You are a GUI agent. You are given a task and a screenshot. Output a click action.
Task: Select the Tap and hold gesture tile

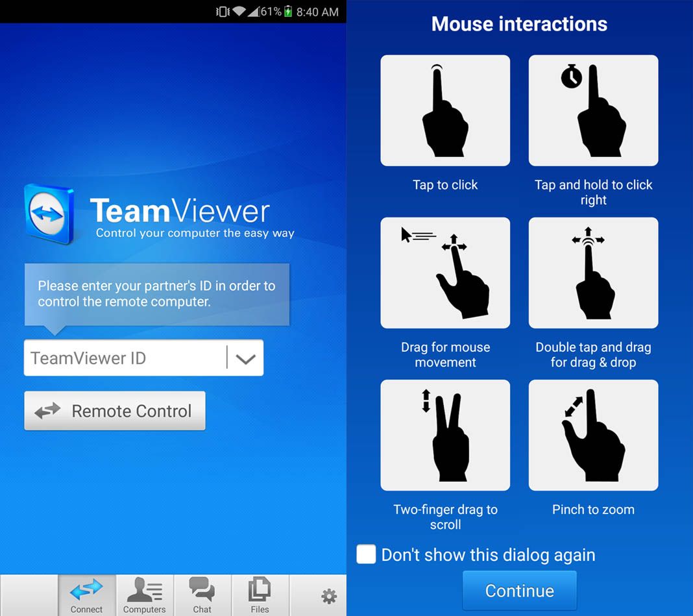pos(593,110)
